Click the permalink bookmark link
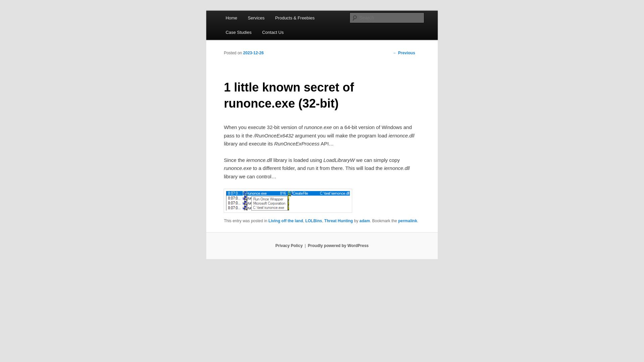The height and width of the screenshot is (362, 644). (408, 221)
